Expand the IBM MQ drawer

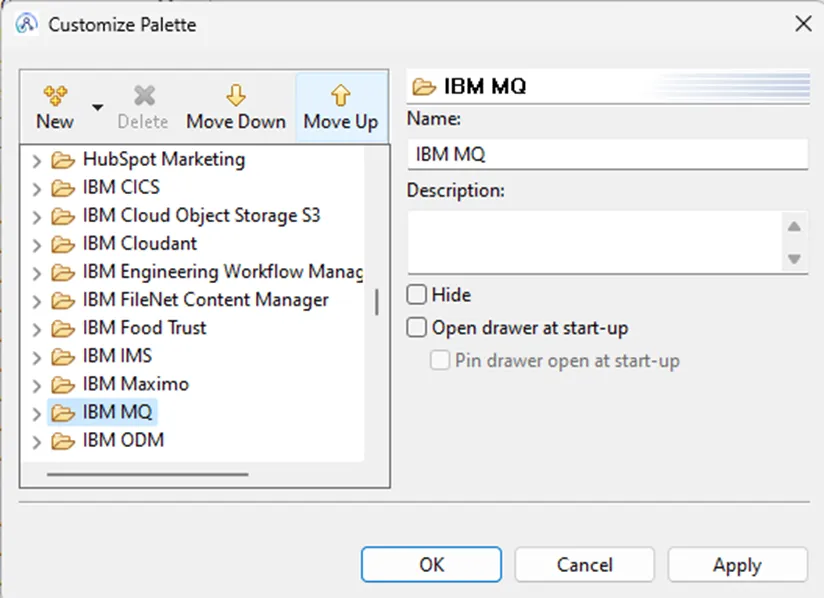click(x=36, y=414)
